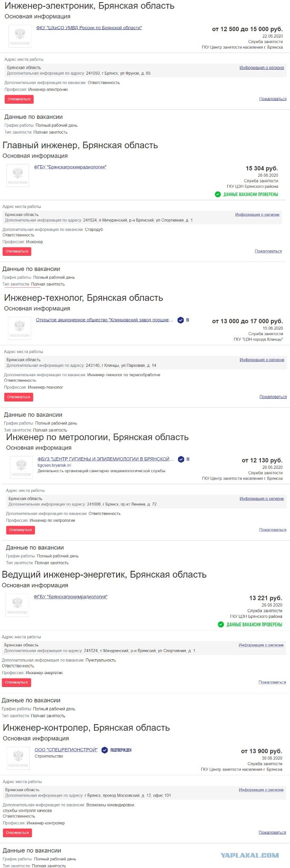Click verified badge beside ЦЕНТР ГИГИЕНЫ И ЭПИДЕМИОЛОГИИ
This screenshot has width=290, height=868.
click(x=181, y=459)
